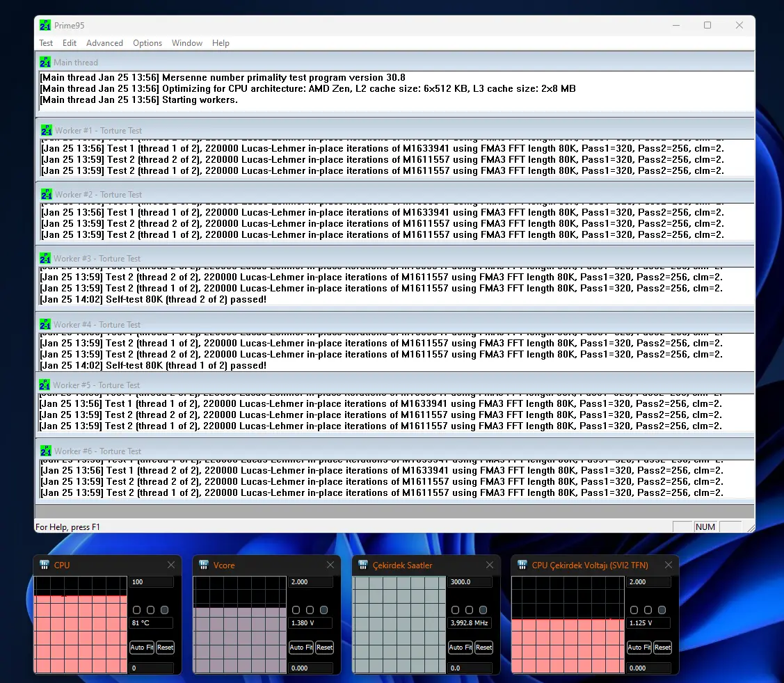This screenshot has height=683, width=784.
Task: Select left circle in CPU Çekirdek Voltajı graph
Action: coord(634,610)
